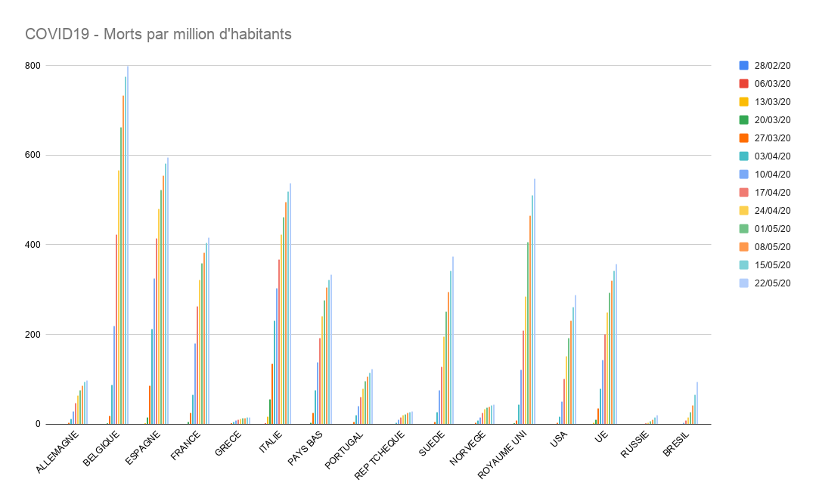Image resolution: width=816 pixels, height=504 pixels.
Task: Click the 17/04/20 legend label text
Action: (773, 193)
